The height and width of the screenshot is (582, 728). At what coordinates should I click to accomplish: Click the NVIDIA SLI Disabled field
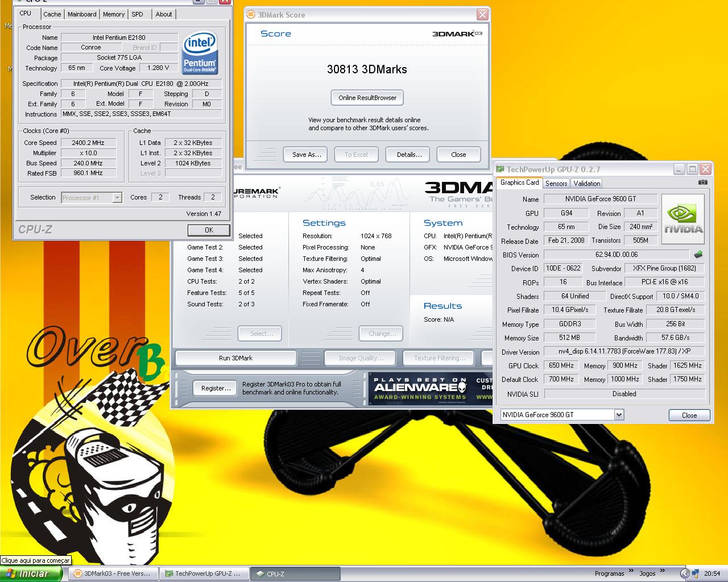tap(624, 393)
